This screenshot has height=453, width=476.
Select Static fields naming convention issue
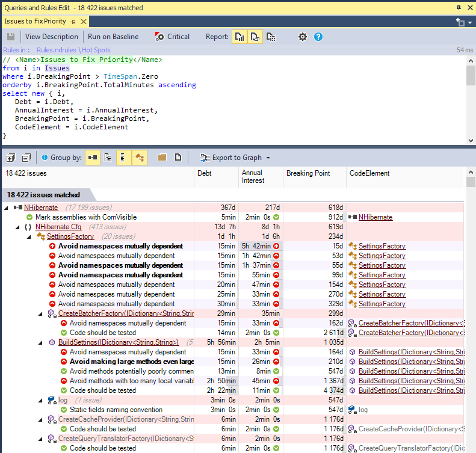[116, 410]
